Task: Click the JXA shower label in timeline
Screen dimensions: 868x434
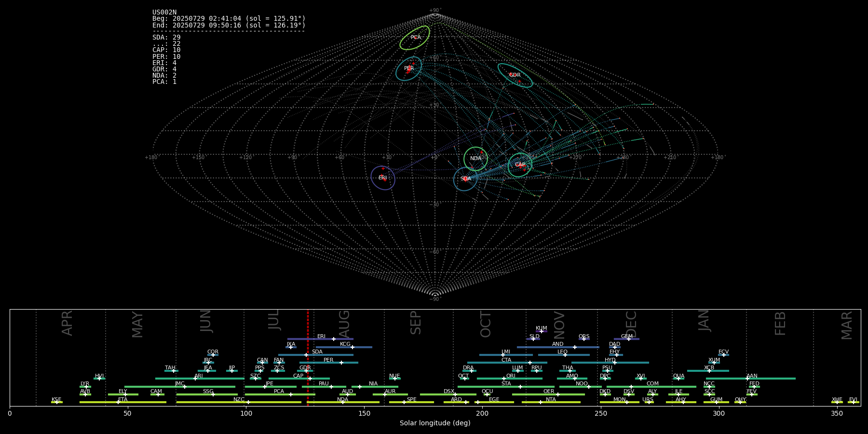Action: [x=291, y=344]
